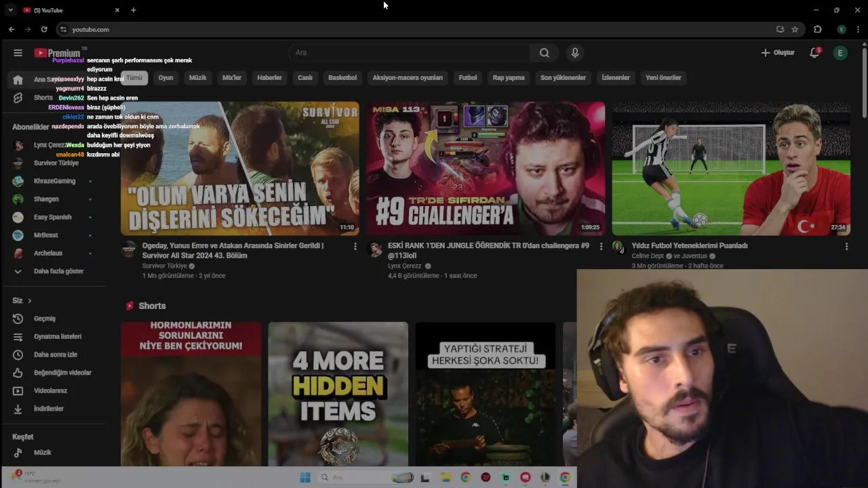This screenshot has height=488, width=868.
Task: Open the KhrazeGaming subscription
Action: pos(53,181)
